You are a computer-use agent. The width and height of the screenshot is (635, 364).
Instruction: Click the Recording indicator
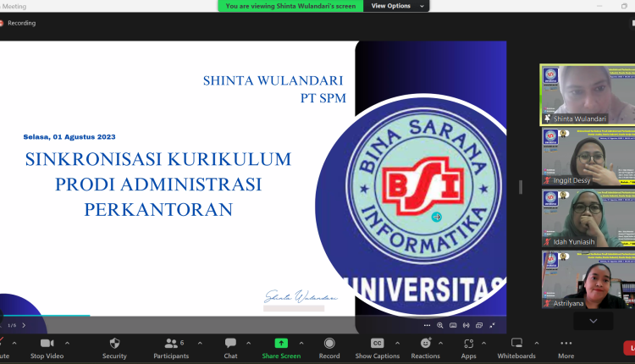point(19,23)
